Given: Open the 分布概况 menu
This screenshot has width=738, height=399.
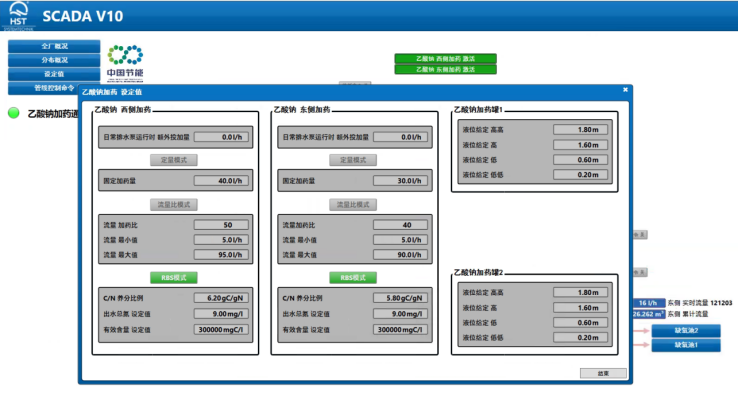Looking at the screenshot, I should (x=54, y=60).
